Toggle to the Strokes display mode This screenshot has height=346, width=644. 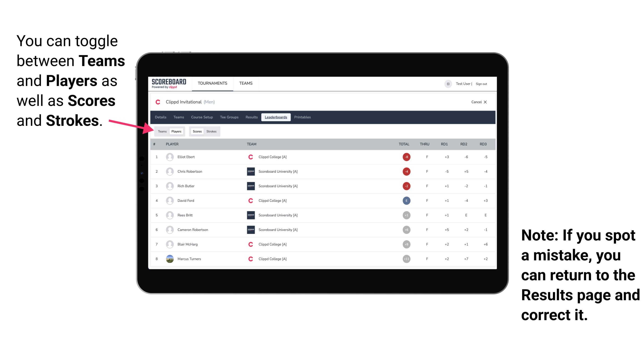212,131
